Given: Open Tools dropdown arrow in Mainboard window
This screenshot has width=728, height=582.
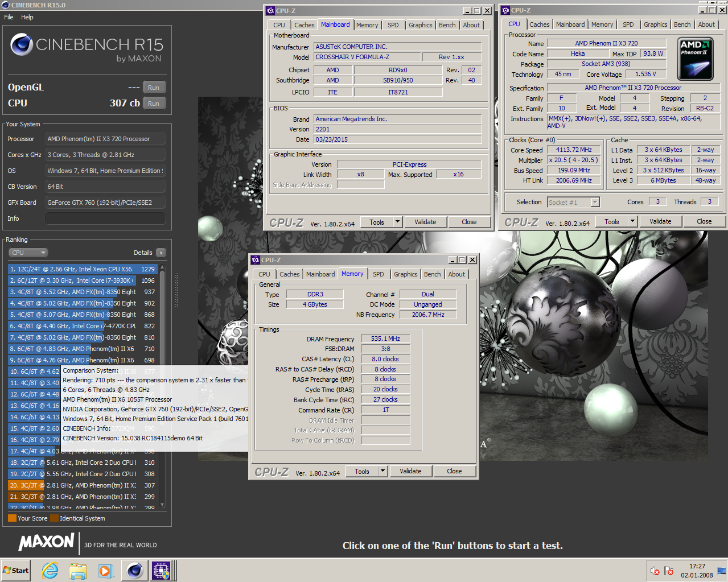Looking at the screenshot, I should pyautogui.click(x=397, y=222).
